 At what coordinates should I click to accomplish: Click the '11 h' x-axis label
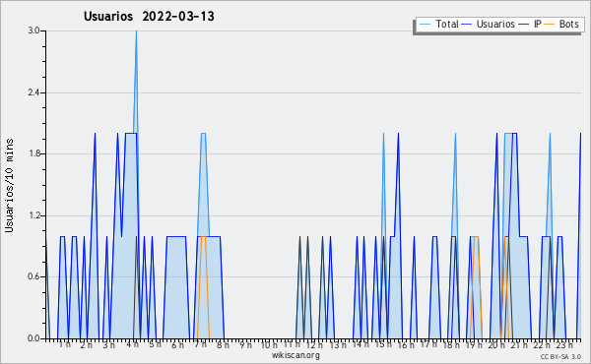pyautogui.click(x=293, y=344)
